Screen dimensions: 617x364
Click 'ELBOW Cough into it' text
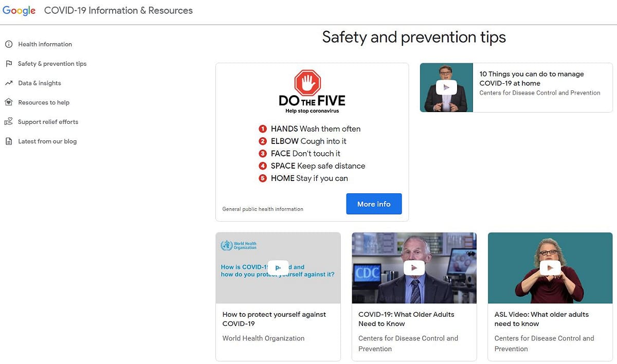pyautogui.click(x=308, y=141)
